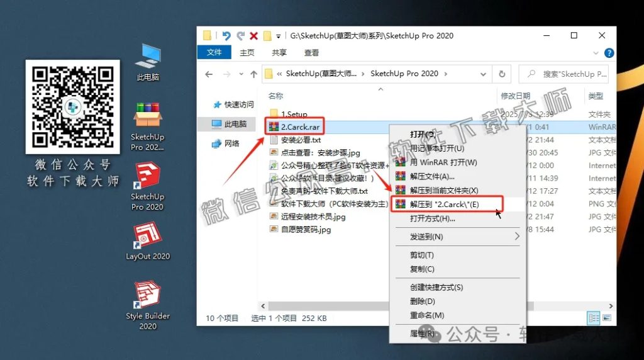Open the 文件 ribbon tab
This screenshot has height=360, width=644.
(x=214, y=52)
